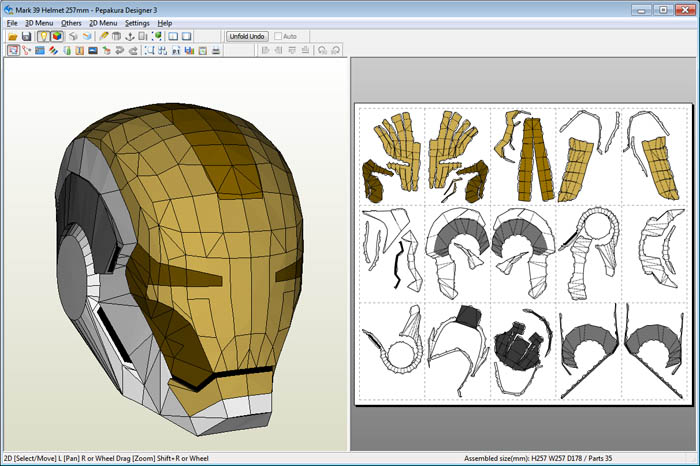Viewport: 700px width, 466px height.
Task: Click the orange text "I" icon
Action: [79, 50]
